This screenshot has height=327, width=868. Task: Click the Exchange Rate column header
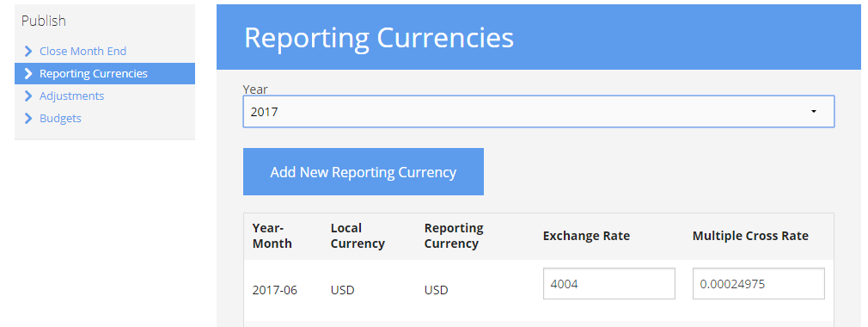[586, 236]
